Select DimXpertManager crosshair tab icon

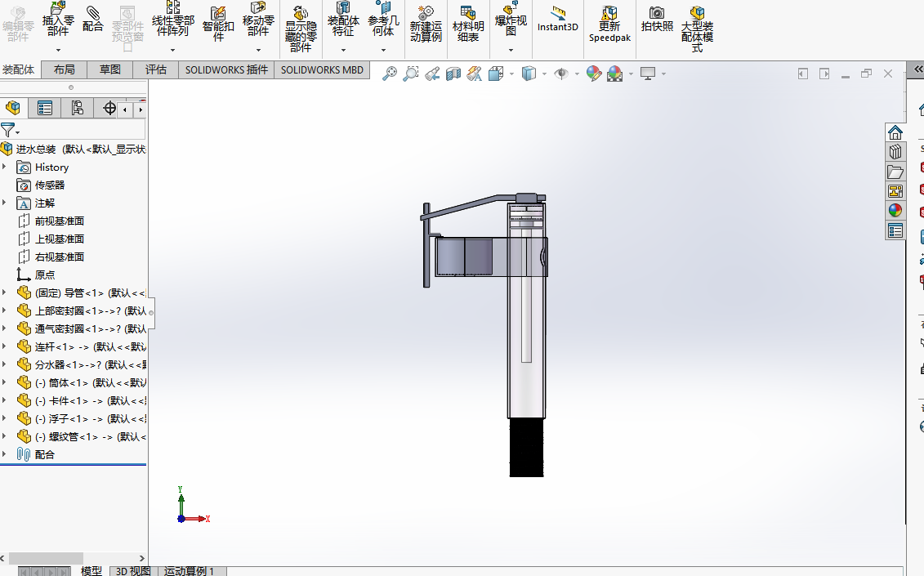[109, 108]
